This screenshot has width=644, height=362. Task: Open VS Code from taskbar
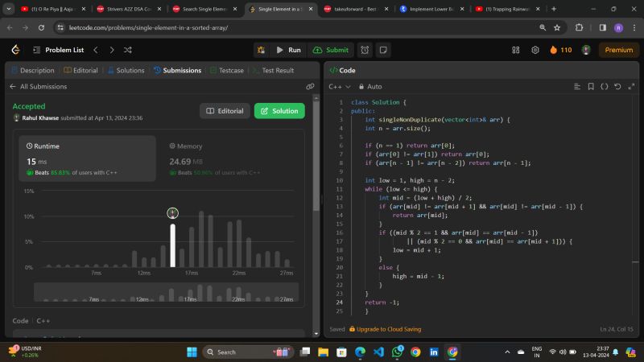click(x=378, y=352)
